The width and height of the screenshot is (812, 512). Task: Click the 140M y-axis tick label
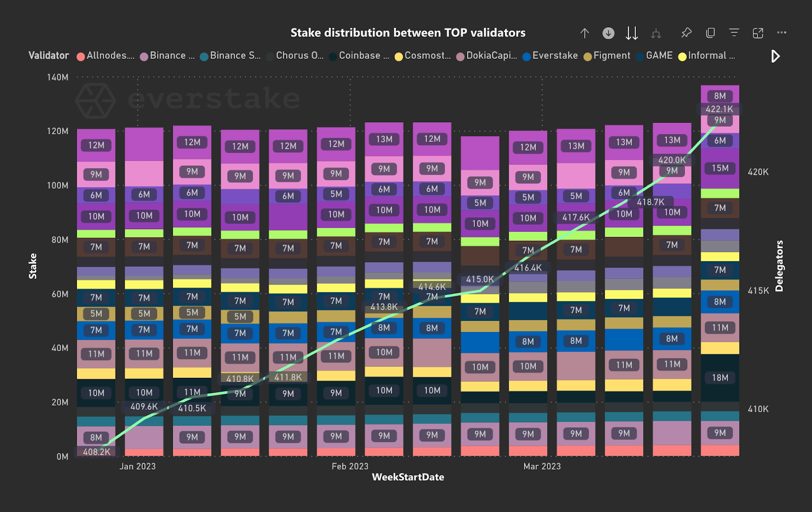[57, 77]
